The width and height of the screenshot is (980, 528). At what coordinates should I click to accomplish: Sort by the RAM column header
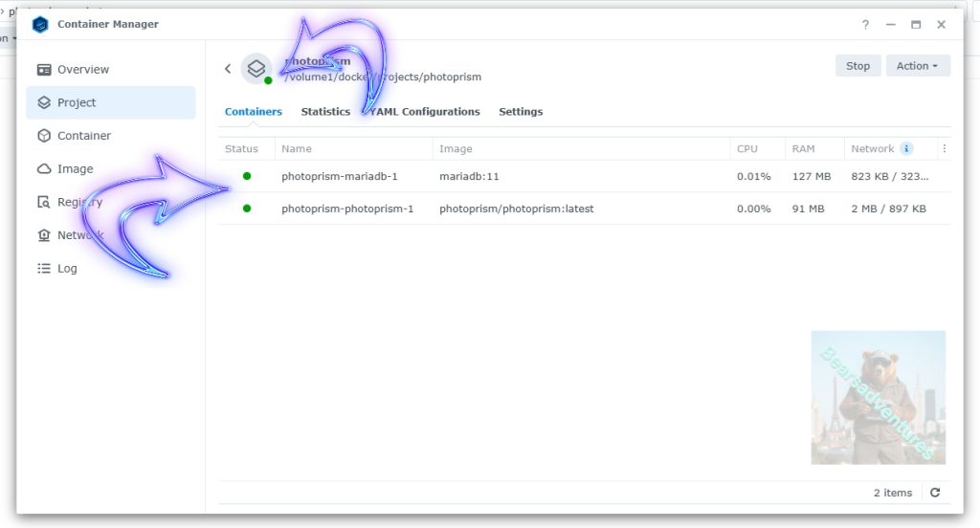pyautogui.click(x=803, y=148)
